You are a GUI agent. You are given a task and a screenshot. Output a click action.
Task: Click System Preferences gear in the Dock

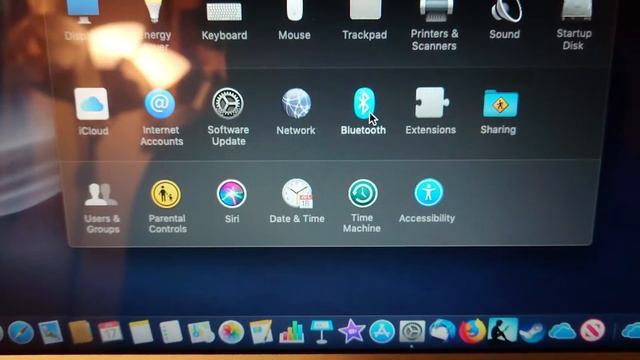coord(412,331)
